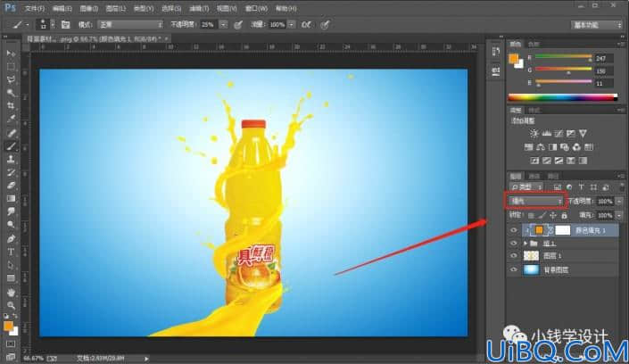This screenshot has height=364, width=629.
Task: Open the workspace switcher dropdown
Action: (x=596, y=25)
